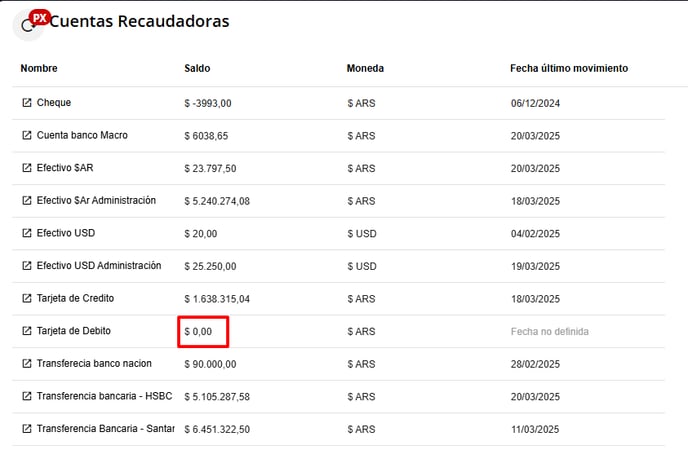Open icon for Efectivo USD Administración

coord(27,266)
